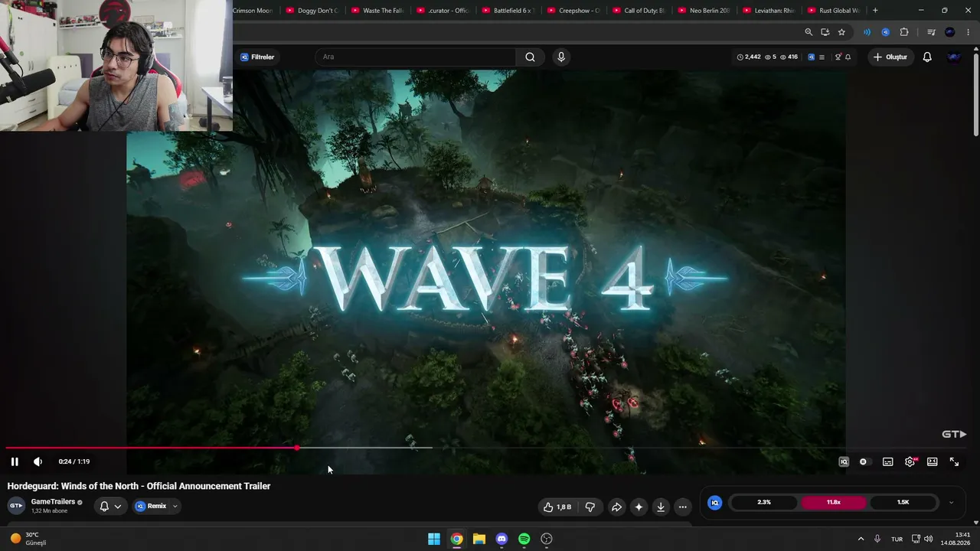Click the Remix button

click(151, 506)
